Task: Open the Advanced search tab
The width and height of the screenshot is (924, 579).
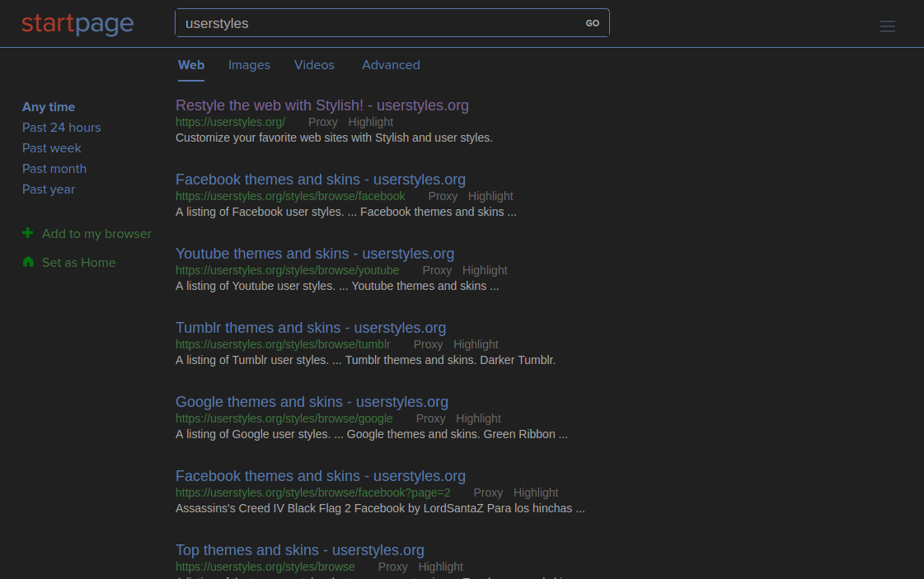Action: click(391, 65)
